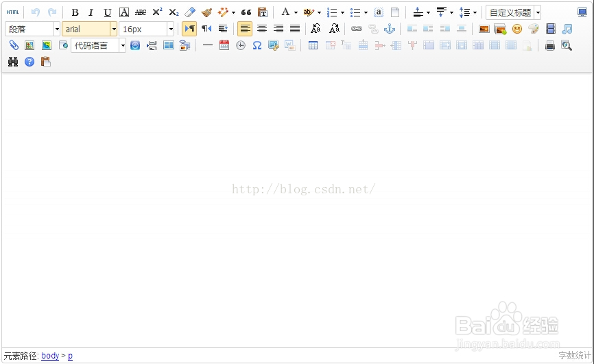Viewport: 594px width, 364px height.
Task: Insert music
Action: [x=567, y=29]
